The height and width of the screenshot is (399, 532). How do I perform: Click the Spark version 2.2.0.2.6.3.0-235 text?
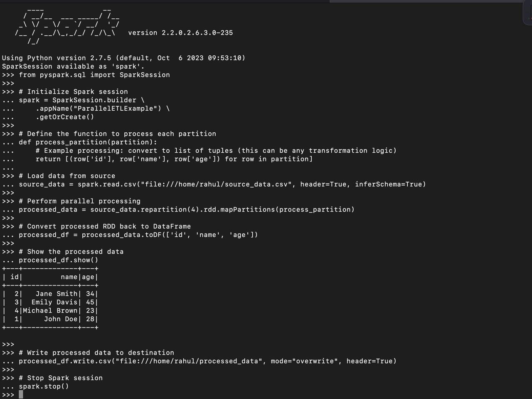pos(180,33)
